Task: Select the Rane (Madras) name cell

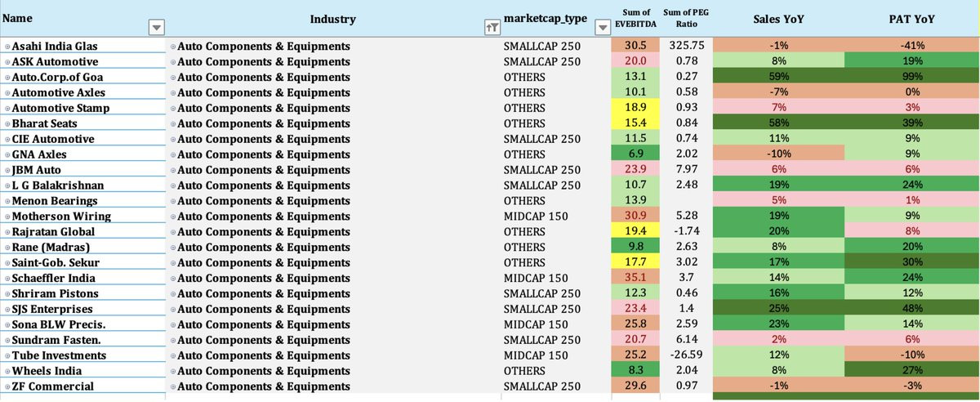Action: point(83,248)
